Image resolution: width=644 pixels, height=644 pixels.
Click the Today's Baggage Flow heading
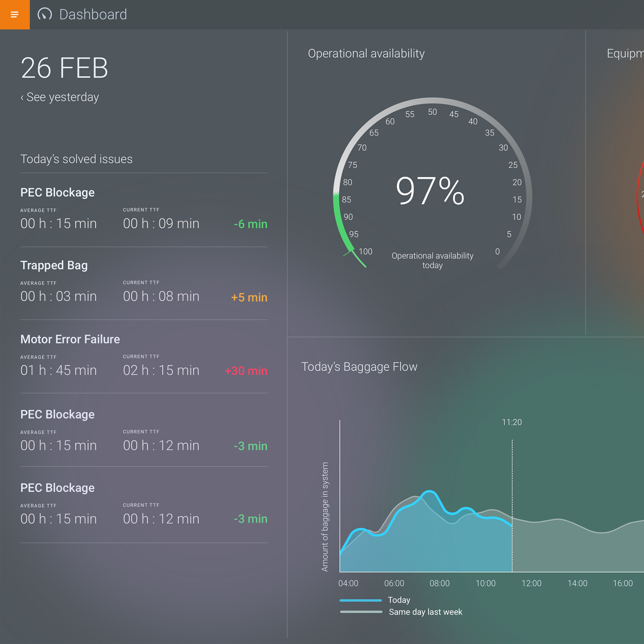pos(359,367)
